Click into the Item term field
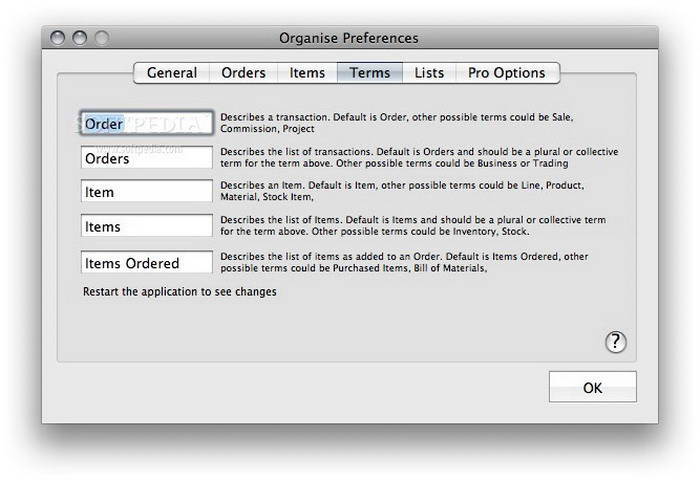 click(x=147, y=192)
